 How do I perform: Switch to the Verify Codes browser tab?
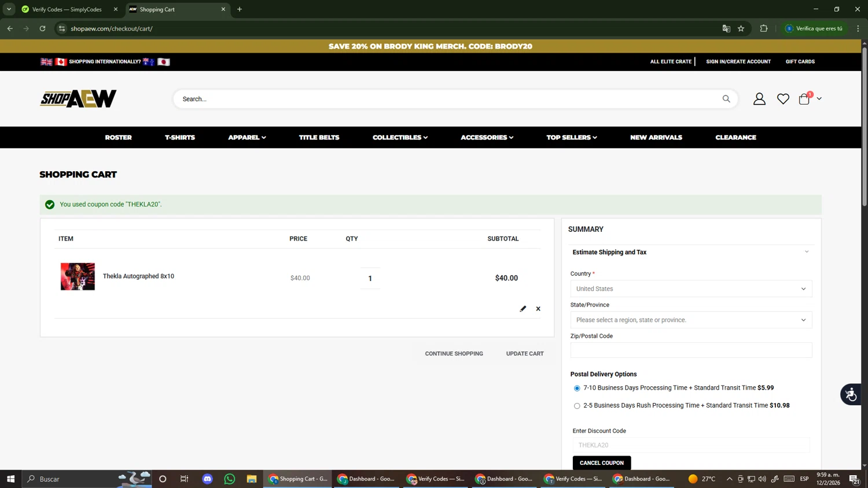pyautogui.click(x=68, y=9)
